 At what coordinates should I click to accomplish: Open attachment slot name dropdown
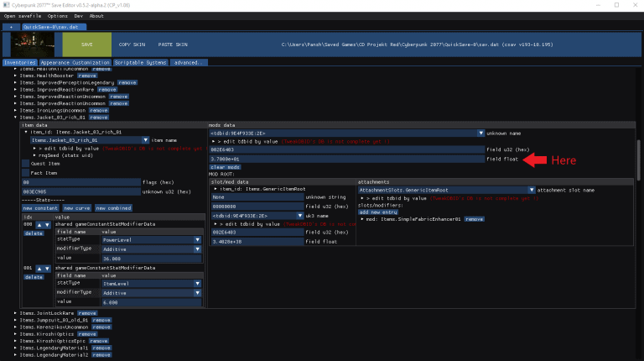[532, 190]
